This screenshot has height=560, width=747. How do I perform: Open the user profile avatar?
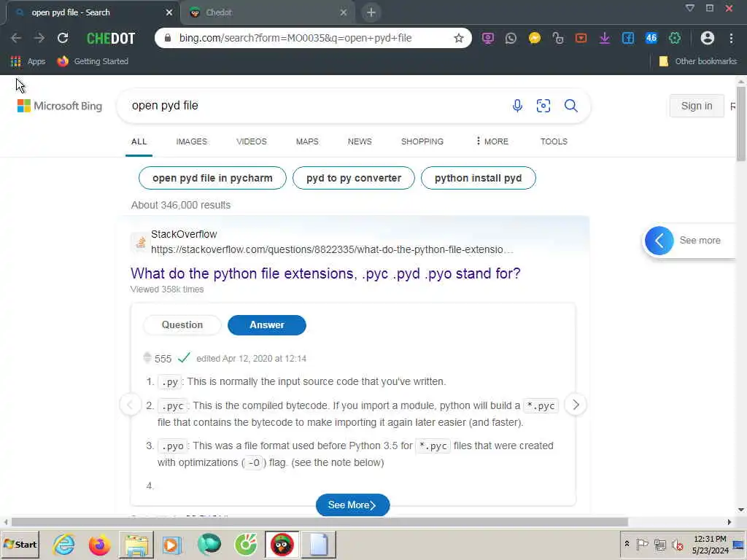708,38
